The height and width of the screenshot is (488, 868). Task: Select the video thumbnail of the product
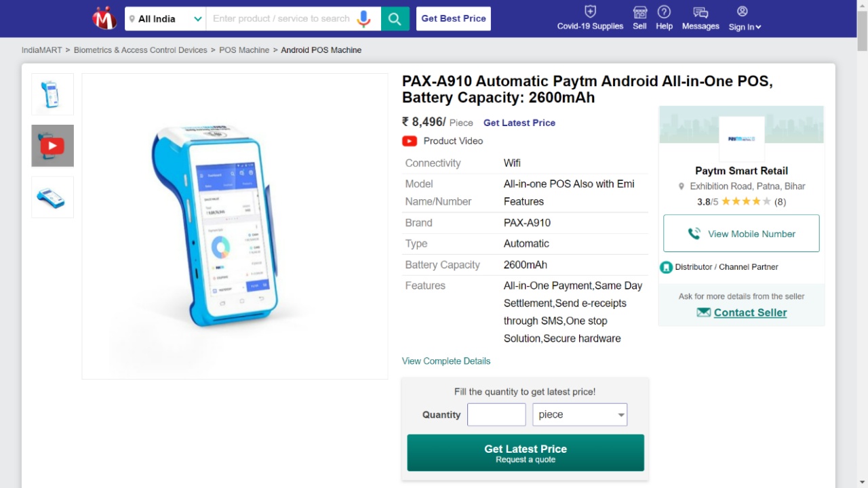tap(52, 146)
